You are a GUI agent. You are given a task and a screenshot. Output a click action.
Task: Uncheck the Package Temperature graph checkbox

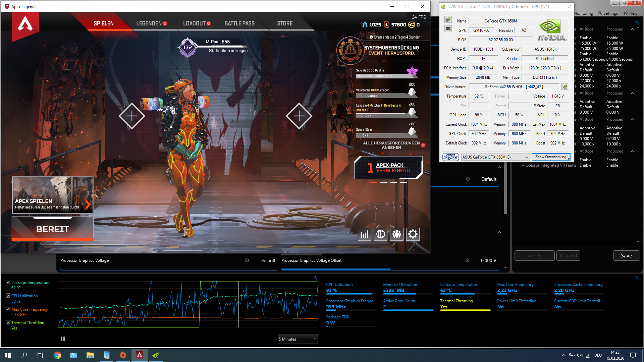(x=8, y=282)
